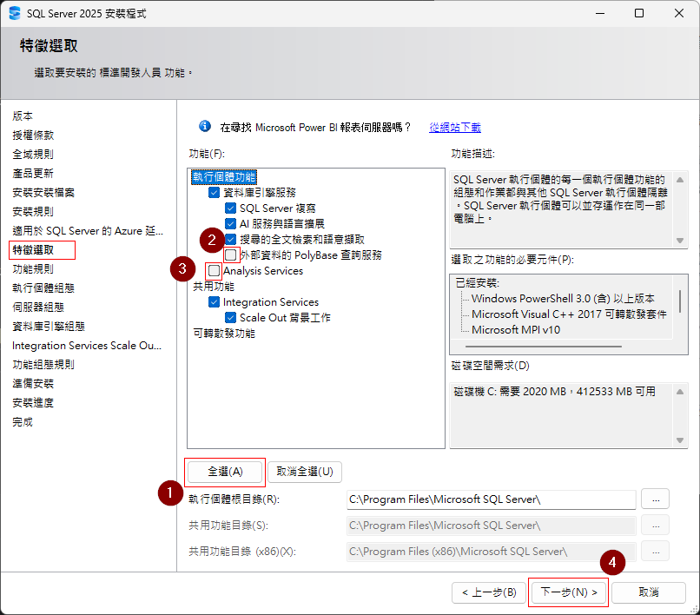
Task: Check the Analysis Services checkbox
Action: pos(214,271)
